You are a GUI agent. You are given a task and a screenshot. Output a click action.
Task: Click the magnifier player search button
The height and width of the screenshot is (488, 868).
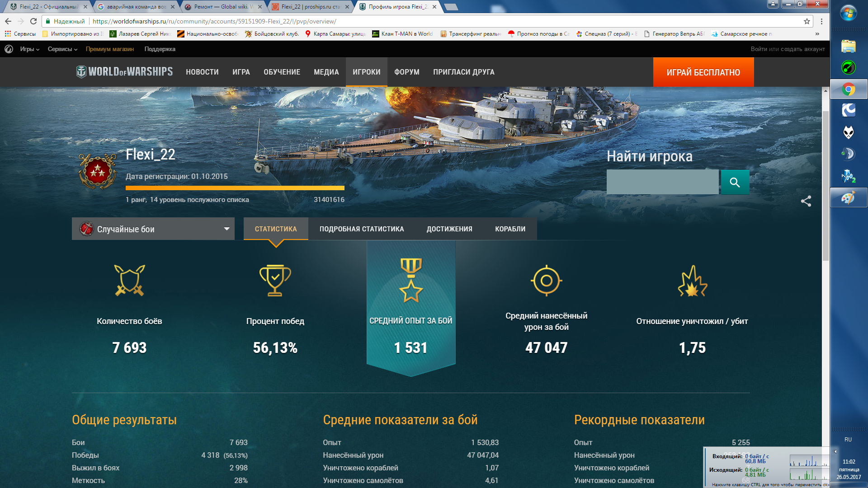click(x=735, y=182)
